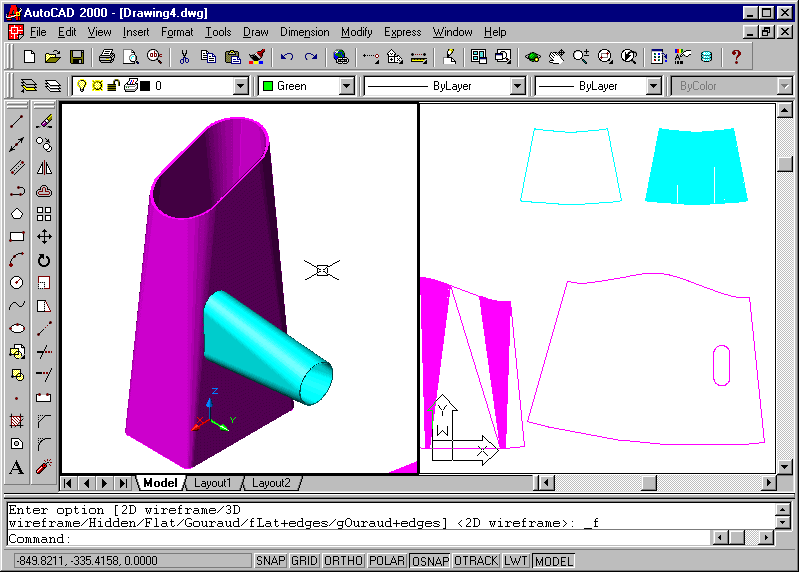The image size is (799, 572).
Task: Select the Array modify tool
Action: 44,213
